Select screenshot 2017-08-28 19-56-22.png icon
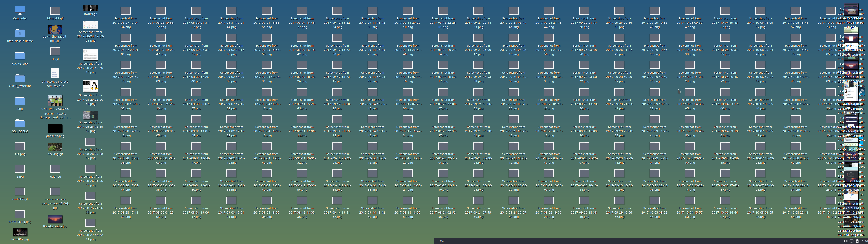Image resolution: width=868 pixels, height=244 pixels. pyautogui.click(x=161, y=11)
